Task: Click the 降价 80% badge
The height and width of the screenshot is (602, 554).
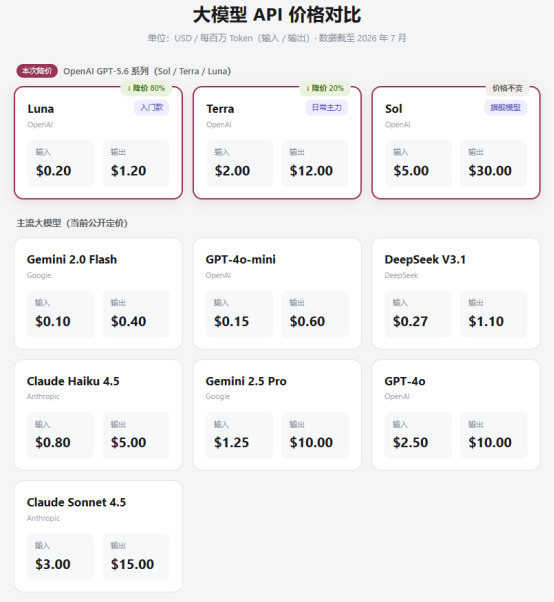Action: (x=146, y=88)
